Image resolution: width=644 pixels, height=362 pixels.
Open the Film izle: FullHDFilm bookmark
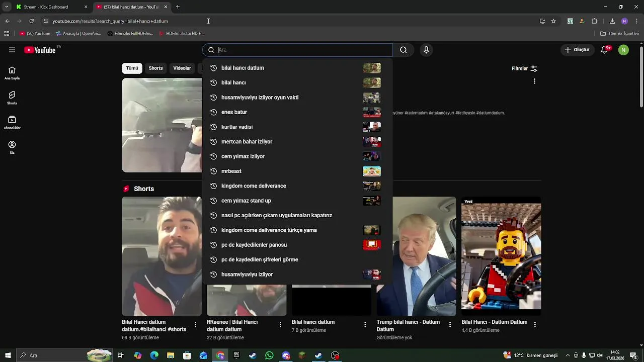(x=130, y=34)
